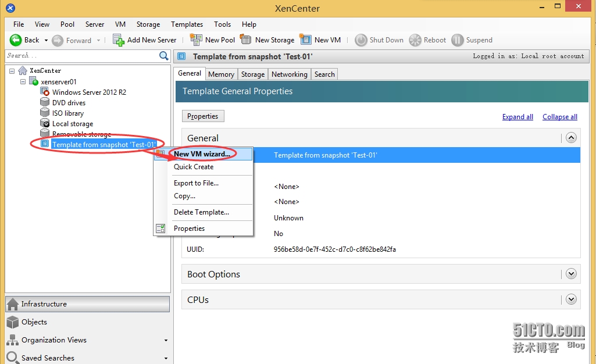
Task: Collapse the XenCenter tree node
Action: (12, 71)
